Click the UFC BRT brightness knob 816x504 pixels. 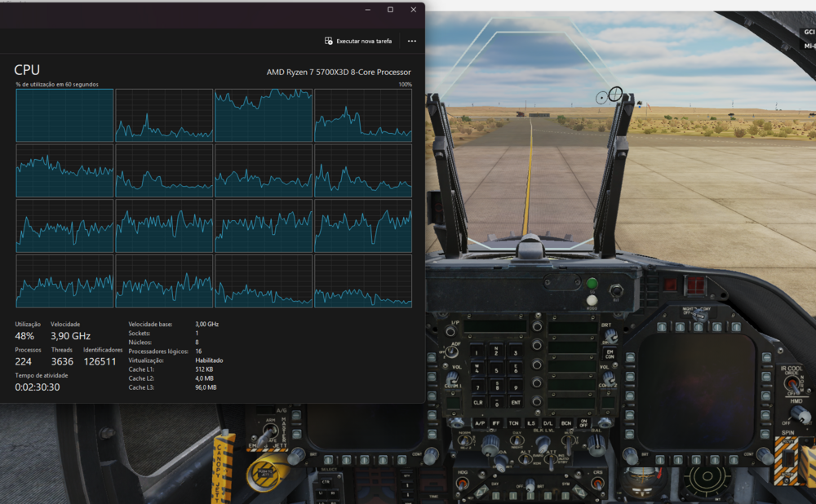611,336
